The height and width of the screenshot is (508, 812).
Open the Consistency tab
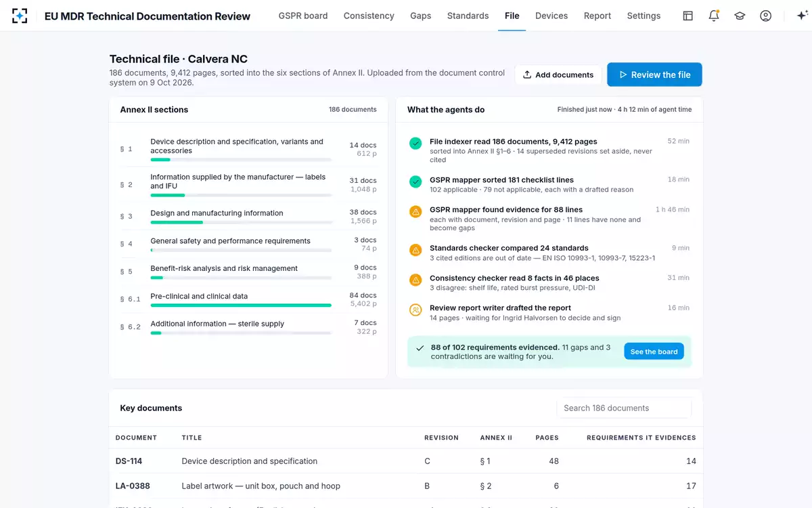point(369,16)
